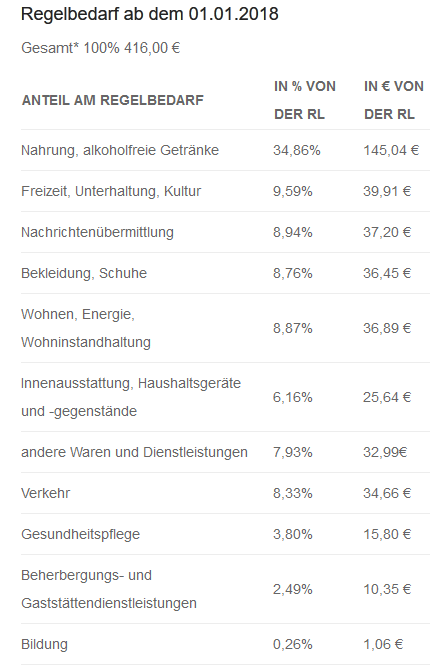Click the 10,35 € Beherbergungs amount
The image size is (430, 667).
(387, 590)
